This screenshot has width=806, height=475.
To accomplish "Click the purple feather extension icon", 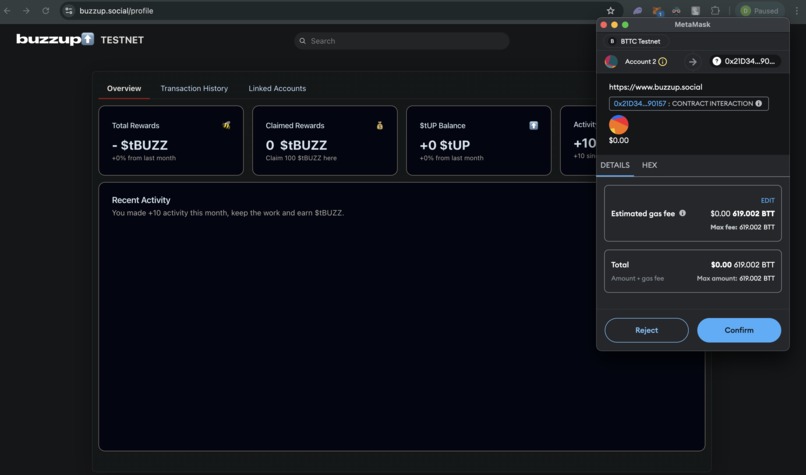I will point(637,10).
